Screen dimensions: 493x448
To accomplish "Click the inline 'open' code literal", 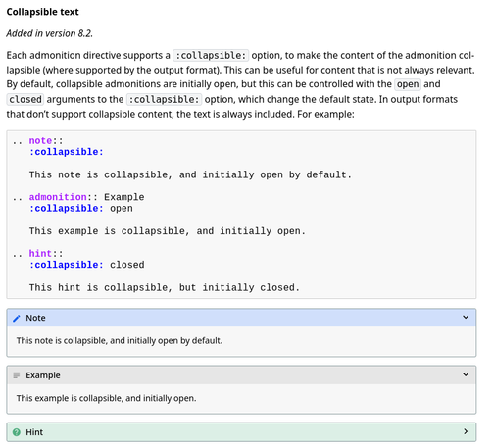I will (408, 84).
